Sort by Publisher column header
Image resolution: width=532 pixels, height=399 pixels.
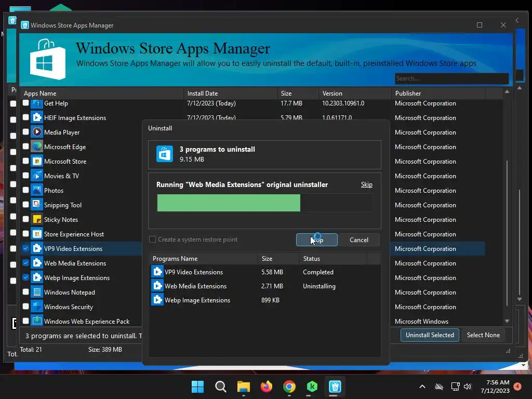pyautogui.click(x=438, y=94)
